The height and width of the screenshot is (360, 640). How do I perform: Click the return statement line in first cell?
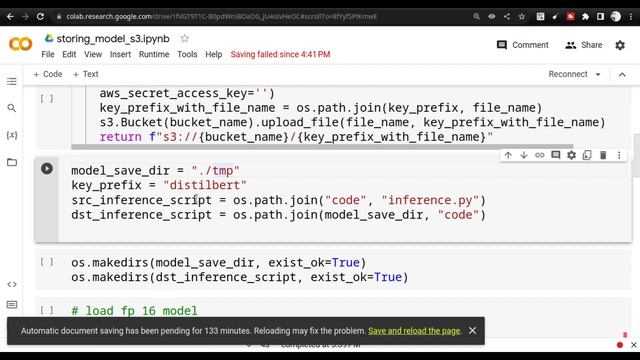pyautogui.click(x=296, y=137)
